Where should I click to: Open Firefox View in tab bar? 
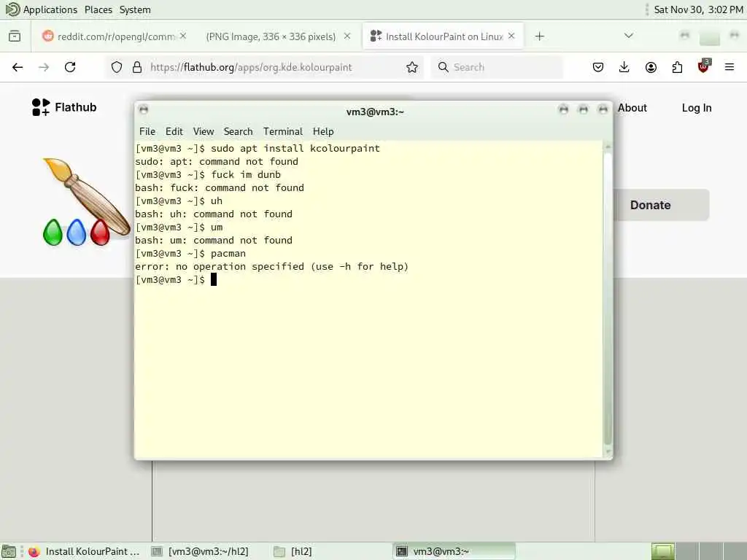pyautogui.click(x=15, y=36)
